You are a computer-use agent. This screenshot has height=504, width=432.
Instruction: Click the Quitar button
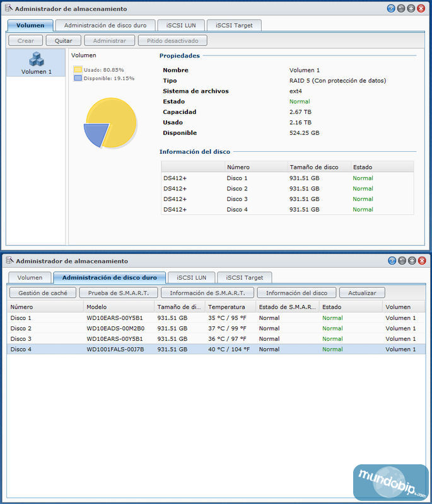click(63, 41)
